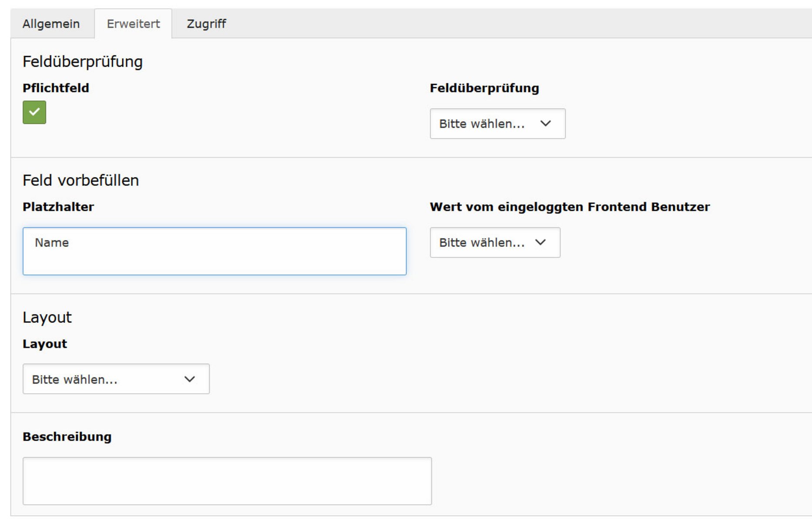Switch to the Allgemein tab
812x522 pixels.
pyautogui.click(x=51, y=23)
